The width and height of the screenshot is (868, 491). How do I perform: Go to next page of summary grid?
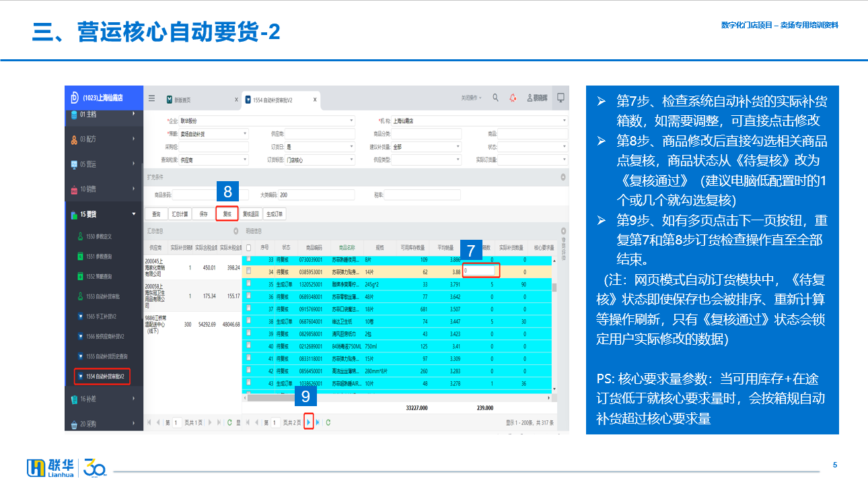coord(210,422)
